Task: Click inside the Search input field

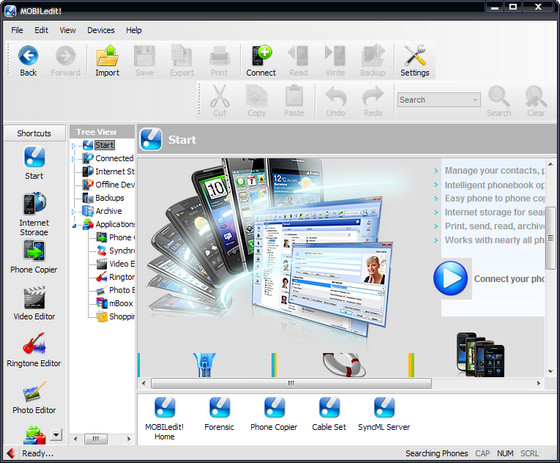Action: coord(434,100)
